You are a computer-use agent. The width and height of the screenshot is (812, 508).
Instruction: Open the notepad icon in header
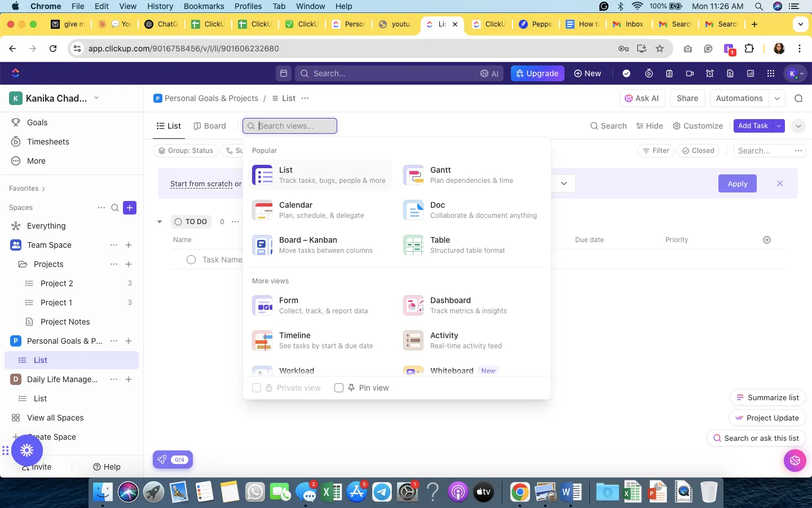point(669,73)
